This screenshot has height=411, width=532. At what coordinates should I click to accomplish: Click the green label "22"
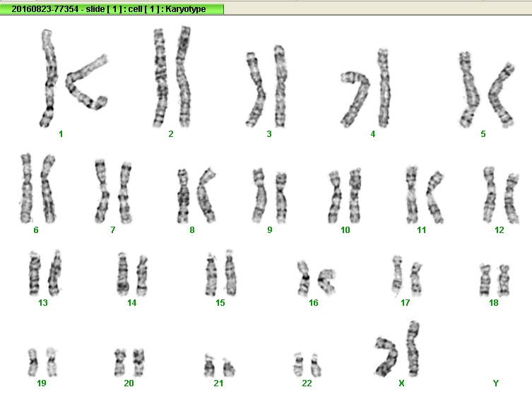coord(307,383)
